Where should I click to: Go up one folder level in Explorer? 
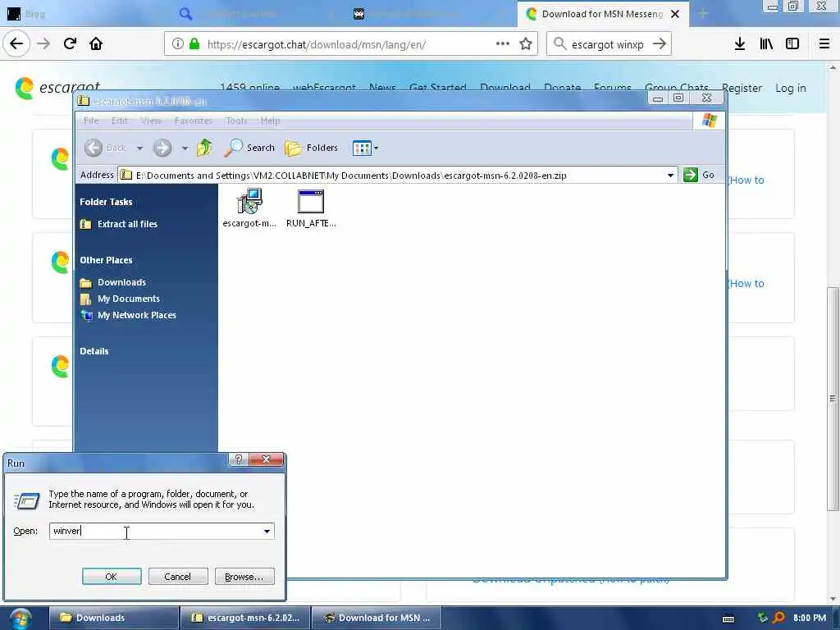(x=204, y=148)
